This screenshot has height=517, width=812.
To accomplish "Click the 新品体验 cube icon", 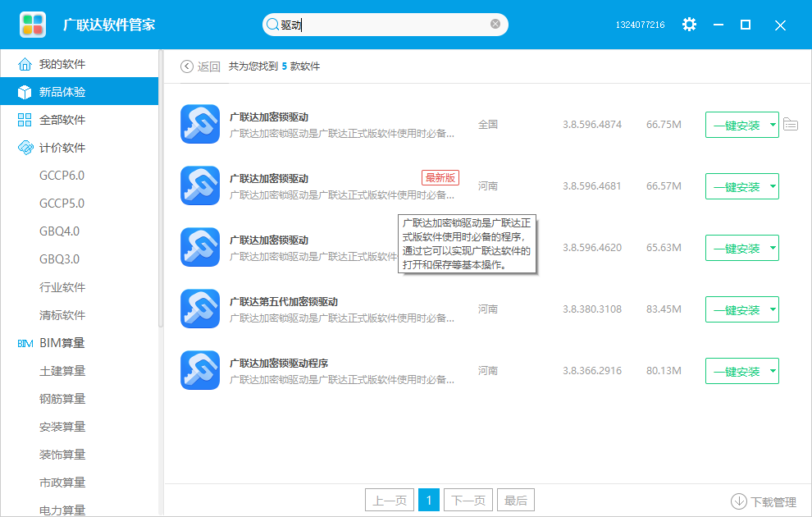I will [x=25, y=92].
